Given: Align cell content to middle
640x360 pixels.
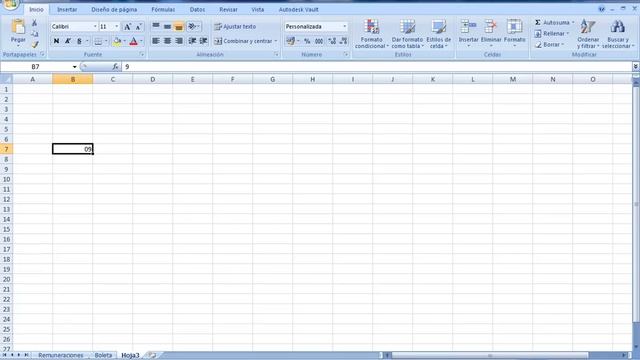Looking at the screenshot, I should (x=167, y=27).
